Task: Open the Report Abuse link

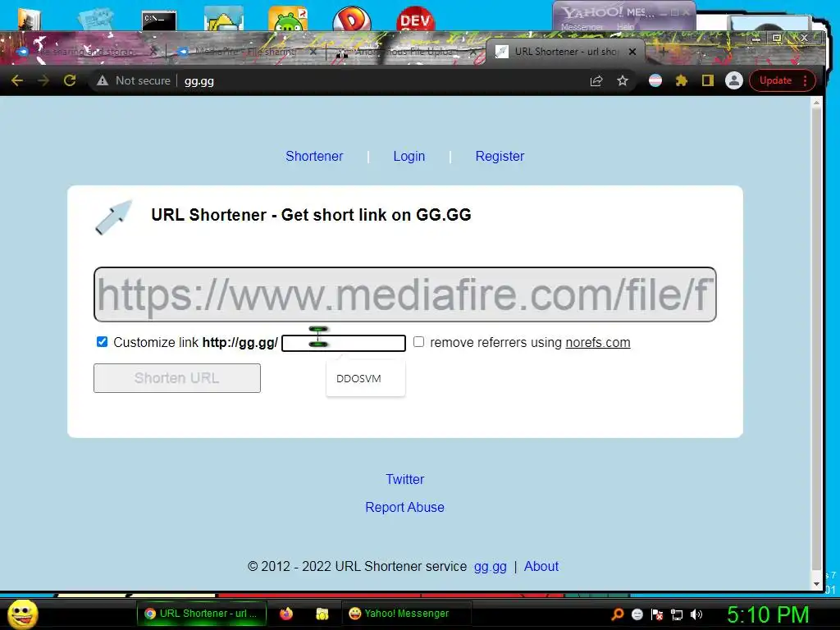Action: pyautogui.click(x=404, y=507)
